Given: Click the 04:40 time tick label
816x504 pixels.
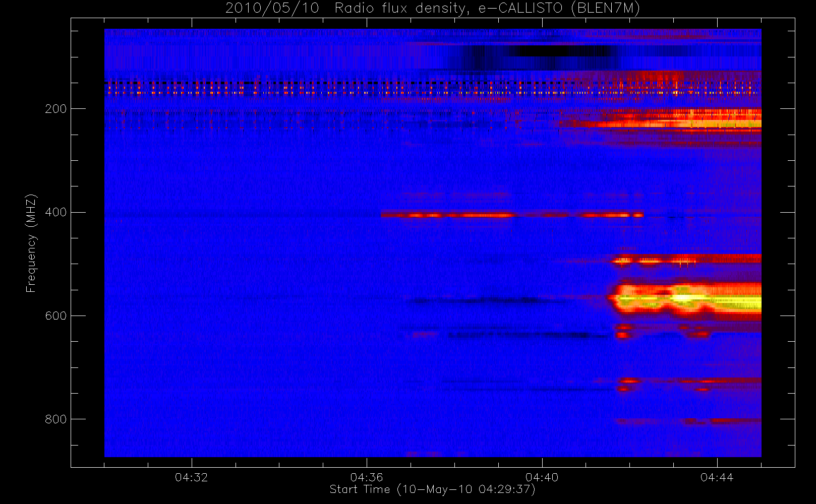Looking at the screenshot, I should (542, 477).
